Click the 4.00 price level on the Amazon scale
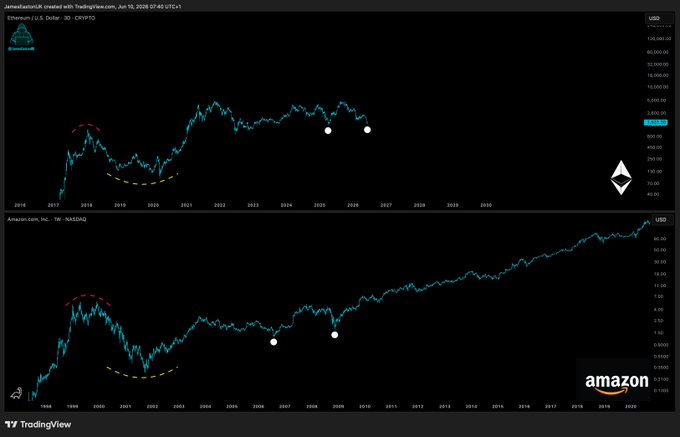Screen dimensions: 680x437 [660, 310]
